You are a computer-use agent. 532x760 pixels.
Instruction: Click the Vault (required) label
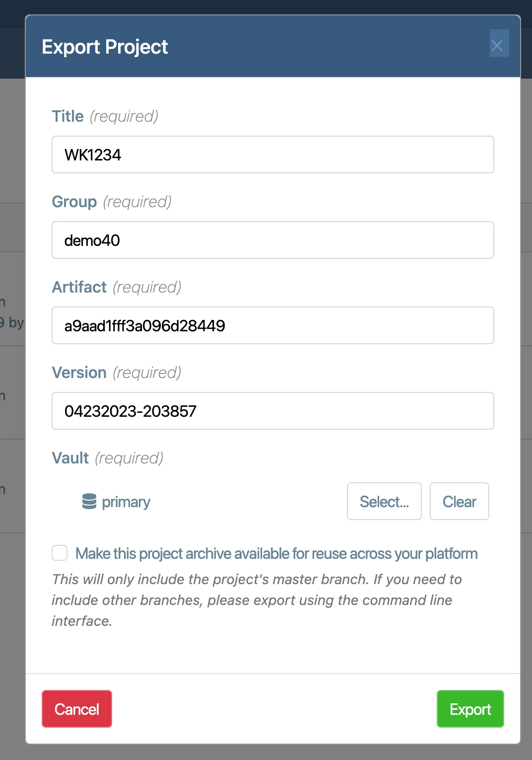(108, 458)
